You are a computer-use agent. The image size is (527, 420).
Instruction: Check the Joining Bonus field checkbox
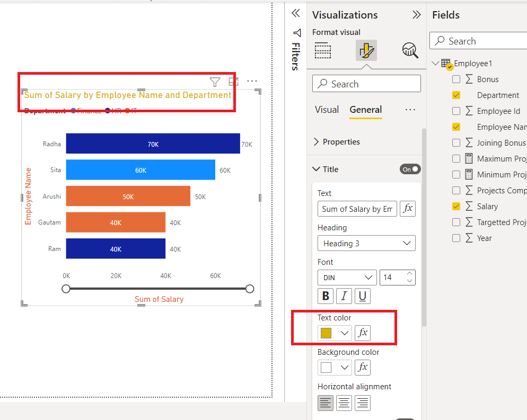456,142
